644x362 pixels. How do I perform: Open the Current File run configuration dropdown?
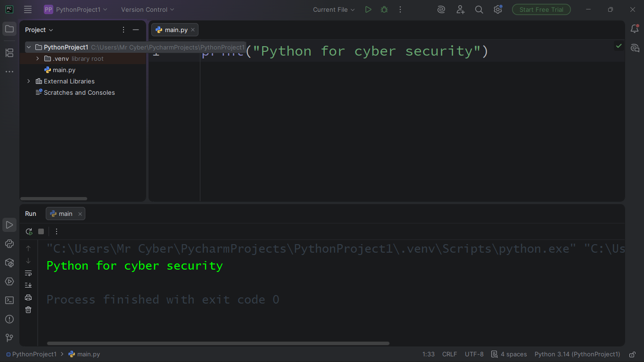334,9
